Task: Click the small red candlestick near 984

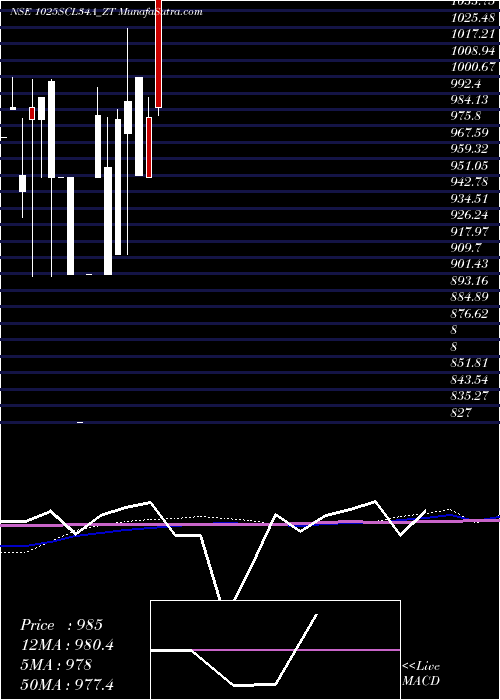Action: coord(32,113)
